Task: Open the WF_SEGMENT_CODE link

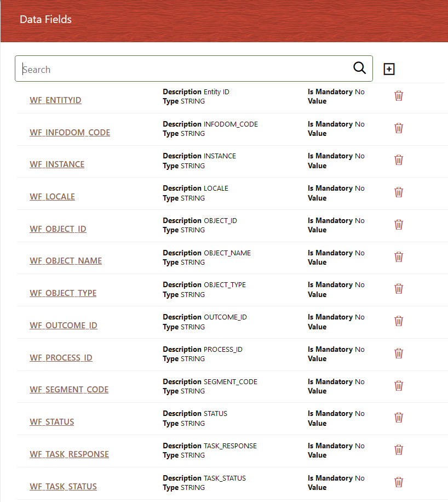Action: 69,390
